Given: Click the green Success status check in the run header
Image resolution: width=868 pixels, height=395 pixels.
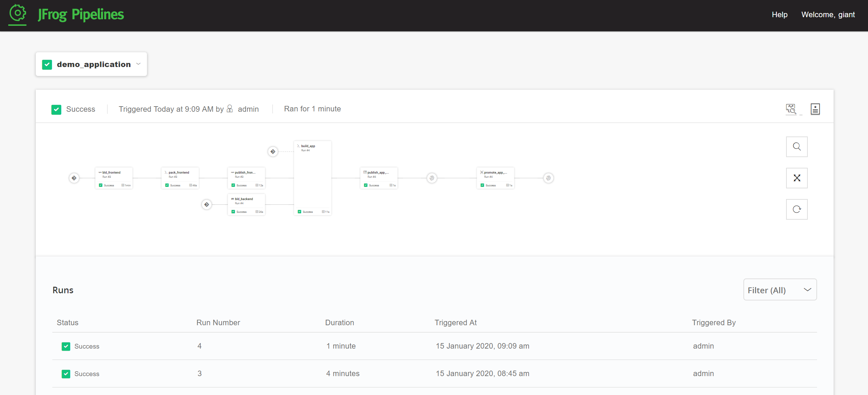Looking at the screenshot, I should pyautogui.click(x=56, y=109).
